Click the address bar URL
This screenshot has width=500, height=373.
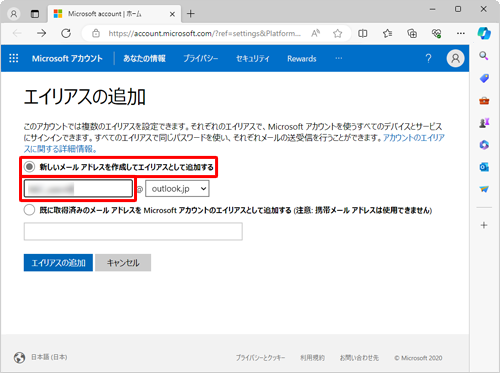[x=204, y=33]
